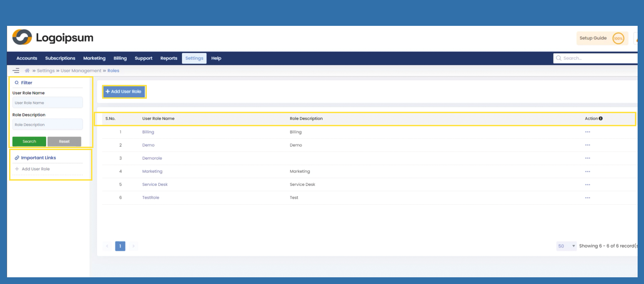Toggle the hamburger sidebar menu icon
The width and height of the screenshot is (644, 284).
pos(16,70)
